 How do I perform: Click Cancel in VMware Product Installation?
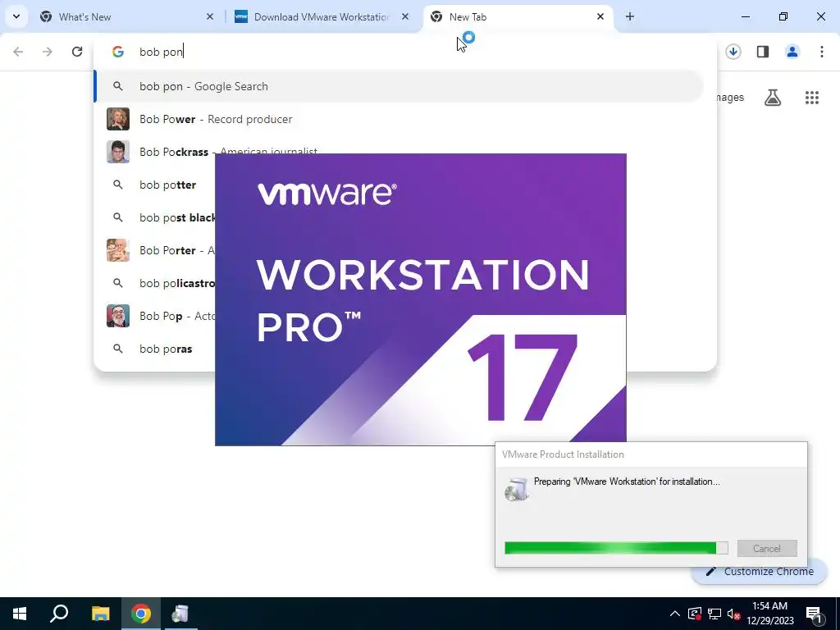[767, 549]
